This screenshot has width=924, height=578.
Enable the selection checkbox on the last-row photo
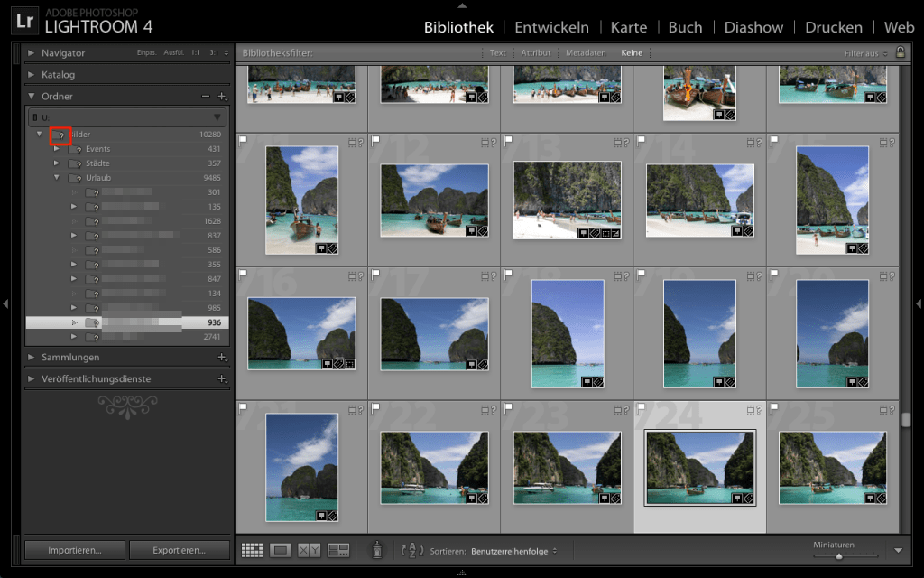[242, 408]
